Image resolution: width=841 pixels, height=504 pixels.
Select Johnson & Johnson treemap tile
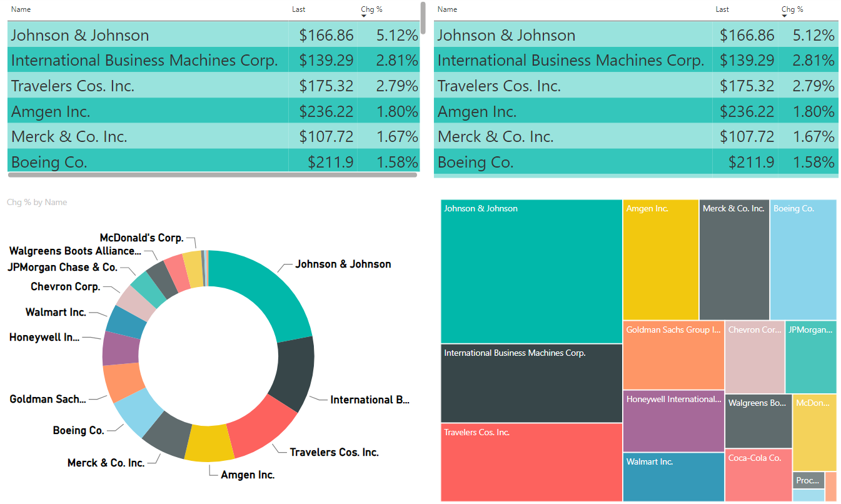(x=531, y=271)
